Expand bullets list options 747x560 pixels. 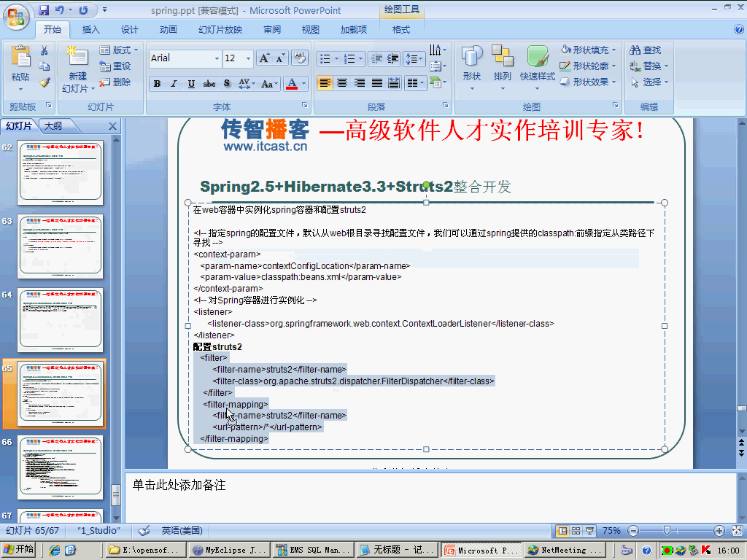click(x=336, y=58)
